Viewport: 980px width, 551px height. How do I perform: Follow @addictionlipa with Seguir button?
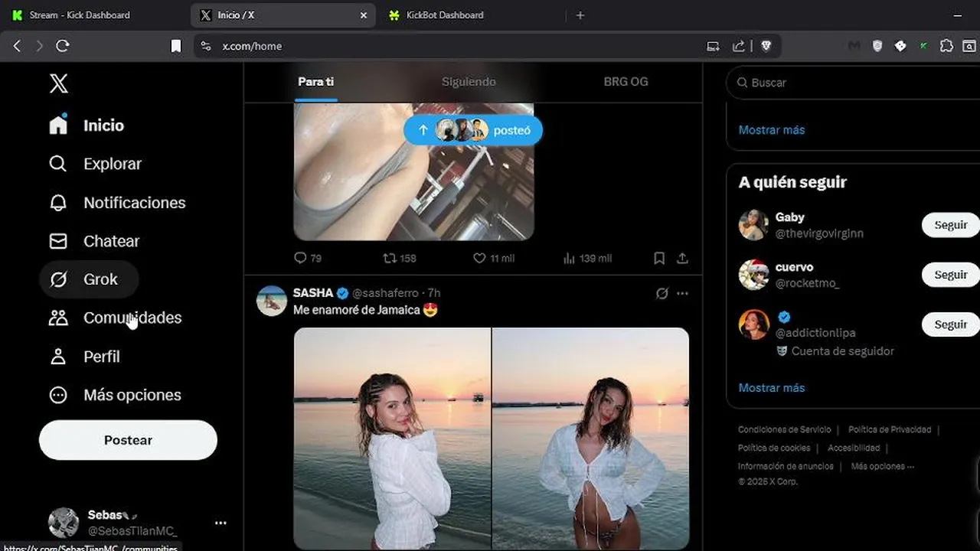pyautogui.click(x=951, y=324)
